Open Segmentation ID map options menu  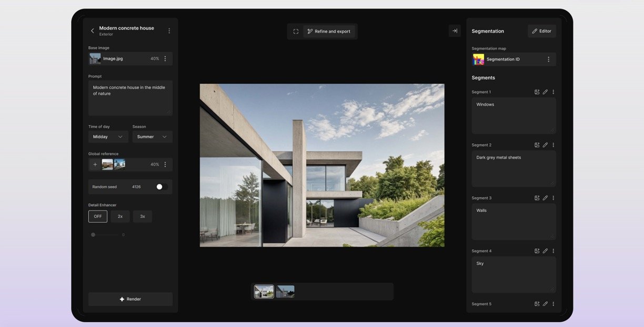(x=548, y=59)
